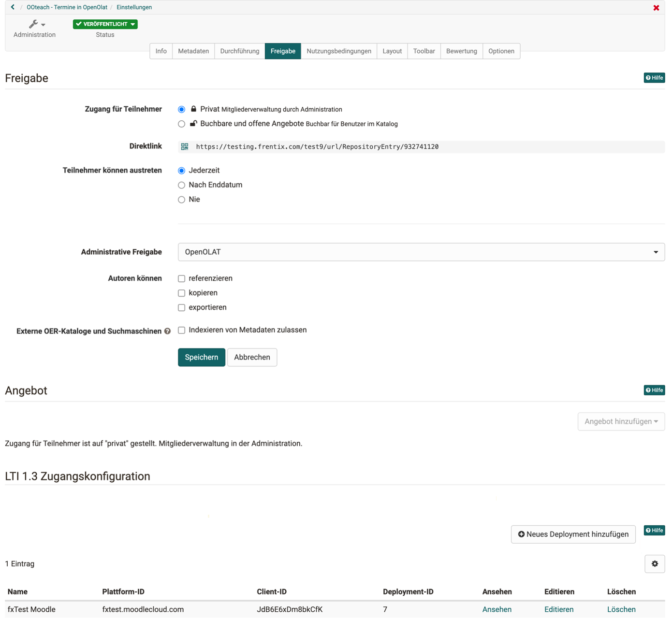The width and height of the screenshot is (672, 620).
Task: Click the Hilfe badge in the Freigabe section
Action: [x=654, y=78]
